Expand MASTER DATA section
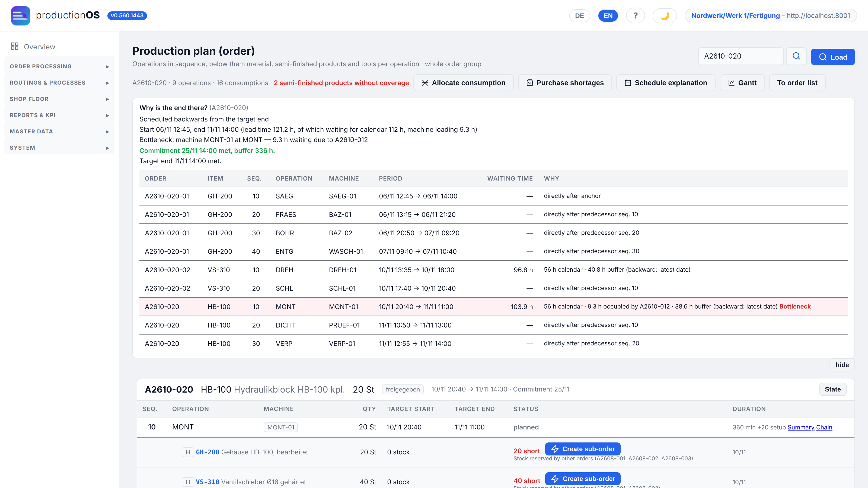 click(x=59, y=132)
